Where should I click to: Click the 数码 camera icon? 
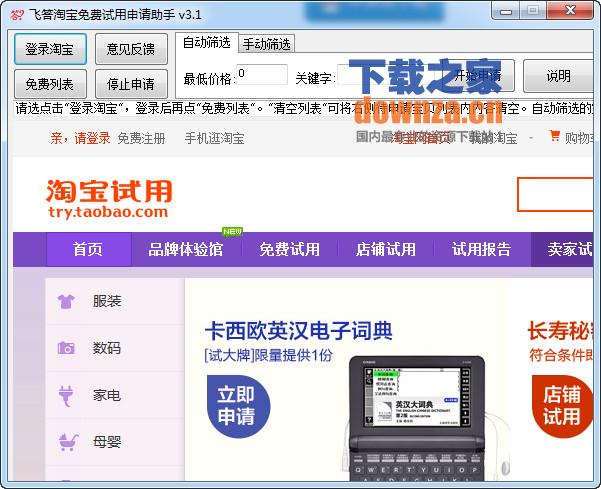point(66,348)
